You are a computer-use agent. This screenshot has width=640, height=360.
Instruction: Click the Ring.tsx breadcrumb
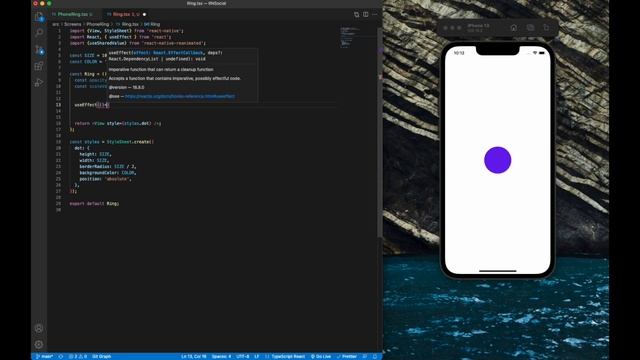pos(130,24)
